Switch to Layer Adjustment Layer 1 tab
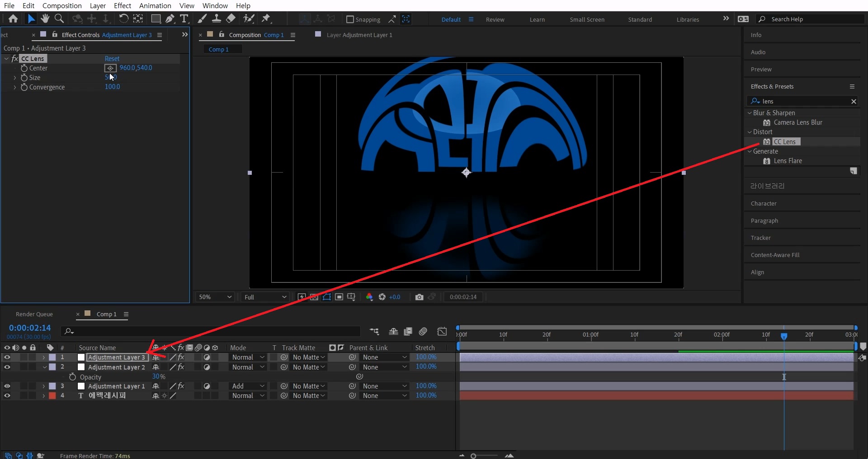 pyautogui.click(x=359, y=35)
